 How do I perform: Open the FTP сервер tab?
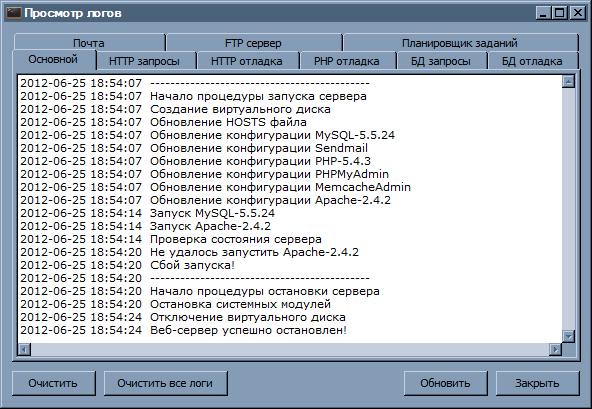[253, 43]
